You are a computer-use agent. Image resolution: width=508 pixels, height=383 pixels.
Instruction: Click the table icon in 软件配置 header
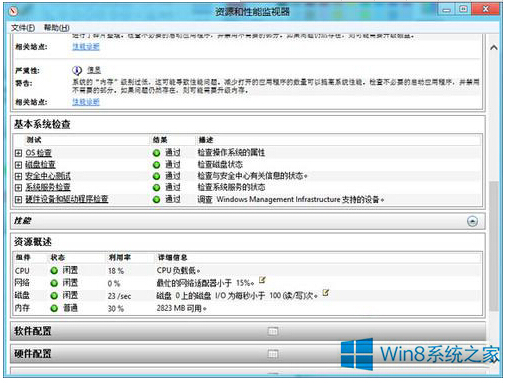[x=273, y=331]
